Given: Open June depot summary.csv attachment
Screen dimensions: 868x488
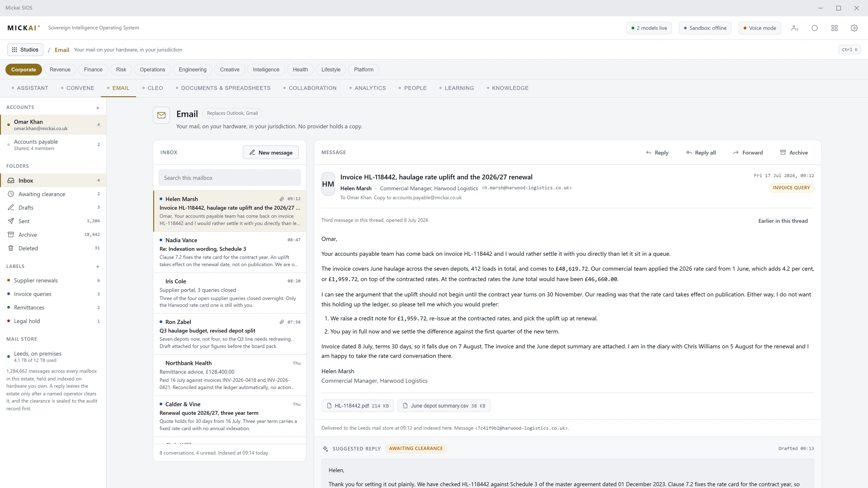Looking at the screenshot, I should click(444, 406).
